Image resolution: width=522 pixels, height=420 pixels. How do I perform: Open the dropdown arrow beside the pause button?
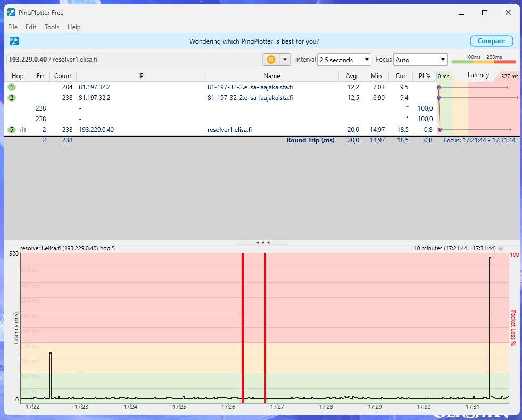pos(285,60)
